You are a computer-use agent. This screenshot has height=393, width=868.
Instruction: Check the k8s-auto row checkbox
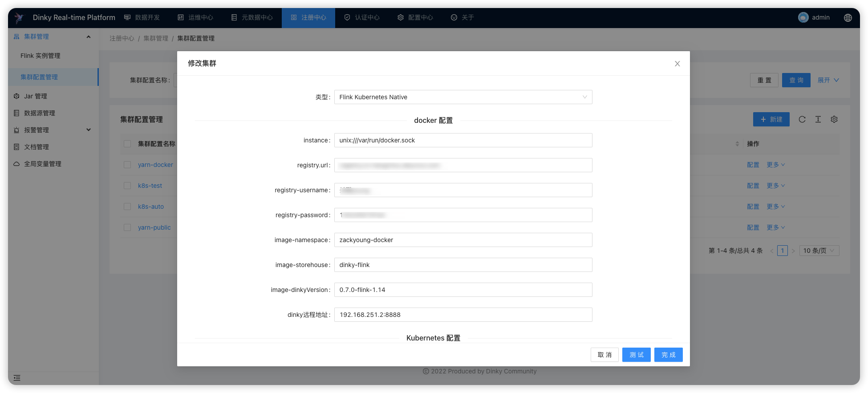coord(127,207)
